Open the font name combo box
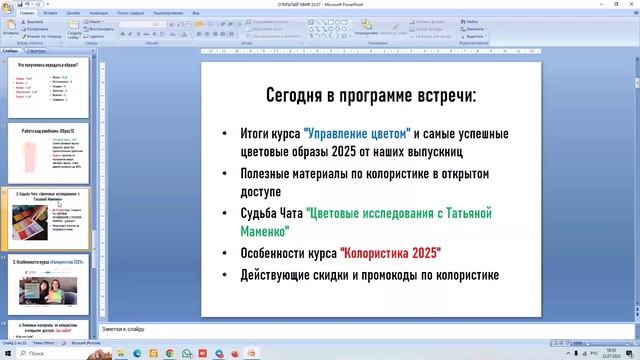 135,24
